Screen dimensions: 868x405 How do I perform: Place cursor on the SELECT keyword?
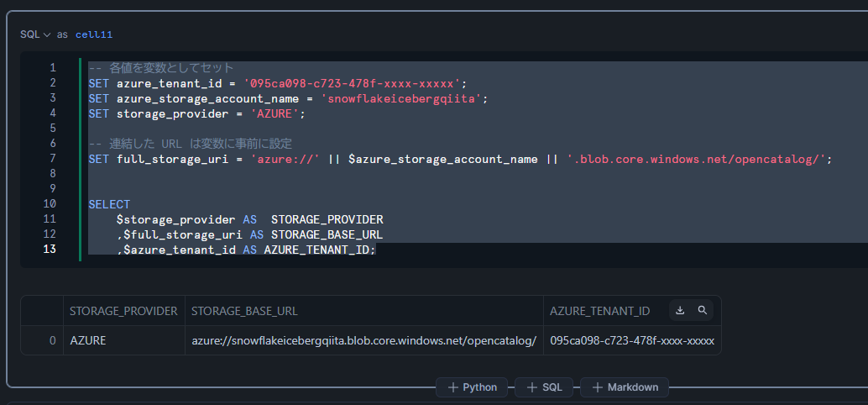pos(109,204)
